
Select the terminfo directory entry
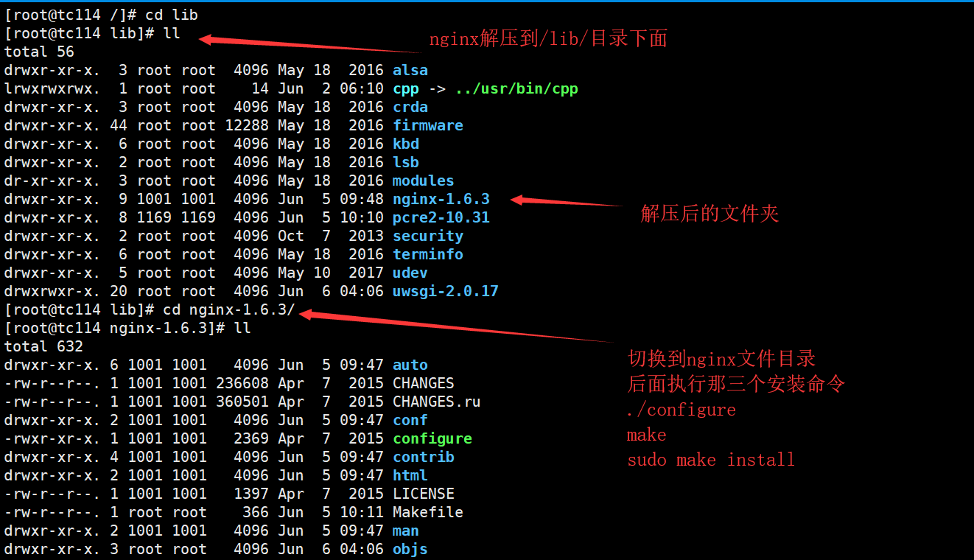[x=428, y=253]
